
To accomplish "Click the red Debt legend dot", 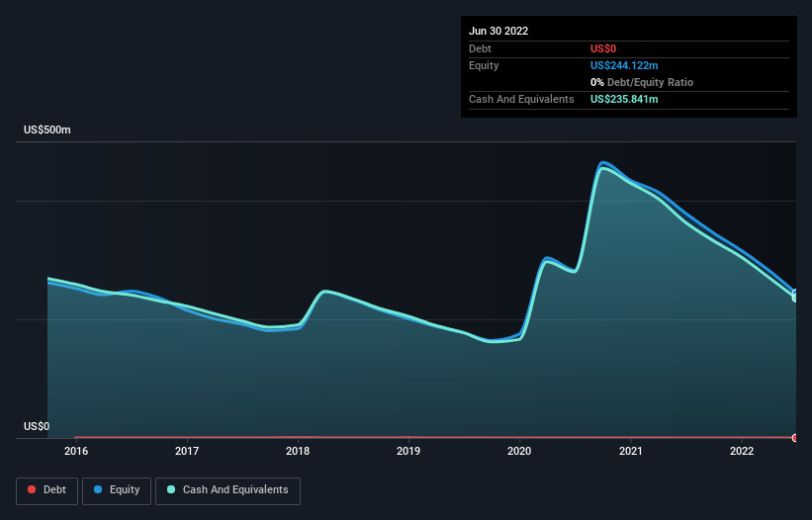I will point(32,489).
